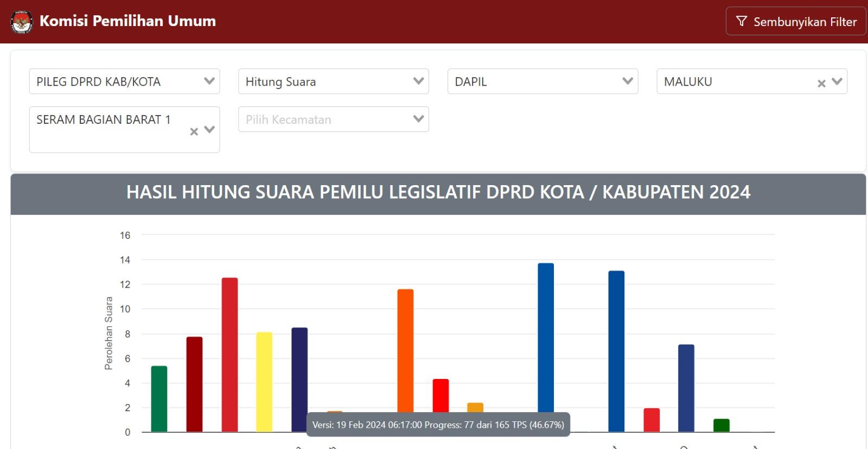Open the PILEG DPRD KAB/KOTA dropdown
The height and width of the screenshot is (449, 868).
tap(124, 81)
